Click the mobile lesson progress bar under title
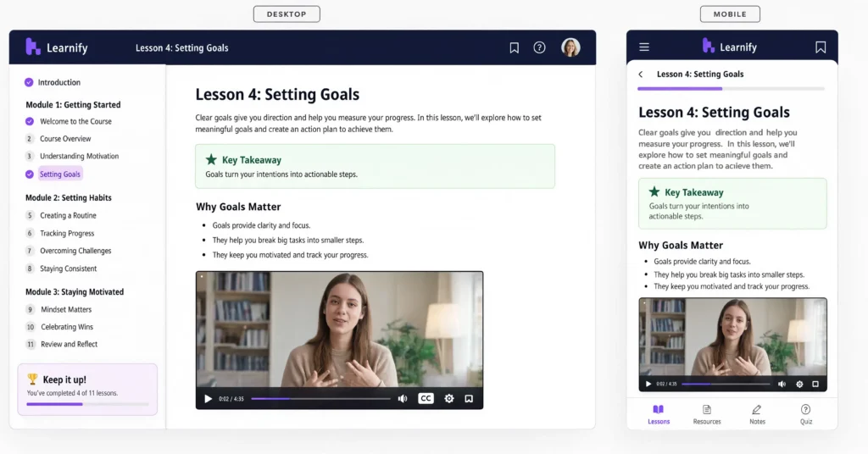 (x=731, y=88)
